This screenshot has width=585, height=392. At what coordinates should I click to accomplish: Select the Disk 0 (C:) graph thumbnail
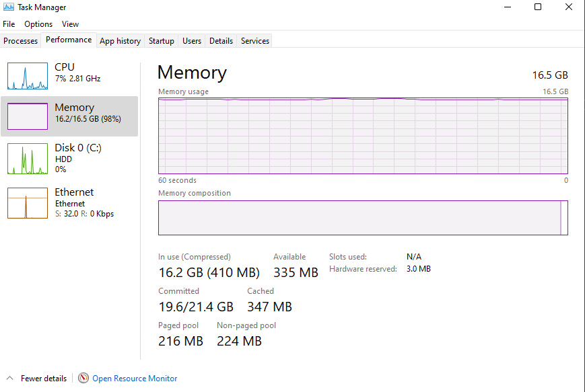click(x=28, y=159)
